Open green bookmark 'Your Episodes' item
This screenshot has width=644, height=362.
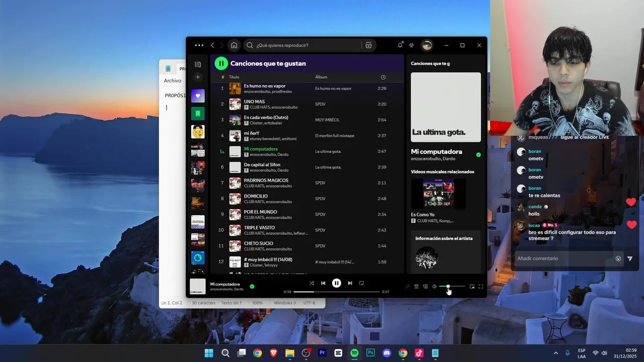click(198, 114)
